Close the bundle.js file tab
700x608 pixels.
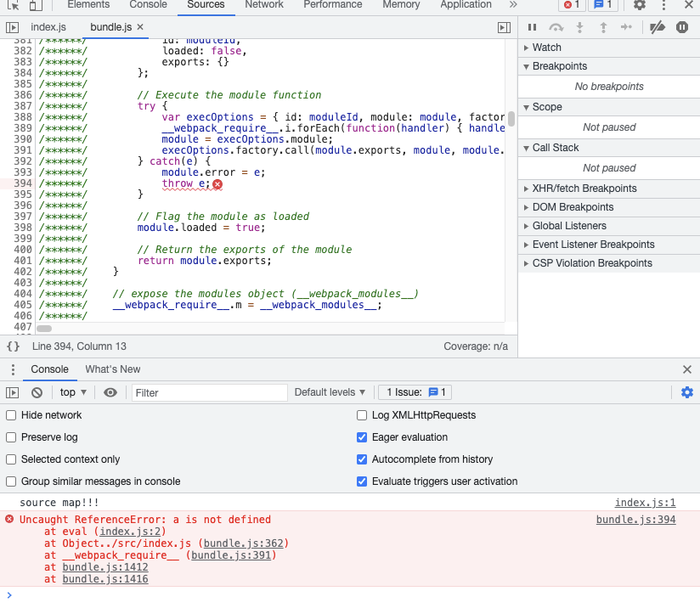[x=140, y=27]
